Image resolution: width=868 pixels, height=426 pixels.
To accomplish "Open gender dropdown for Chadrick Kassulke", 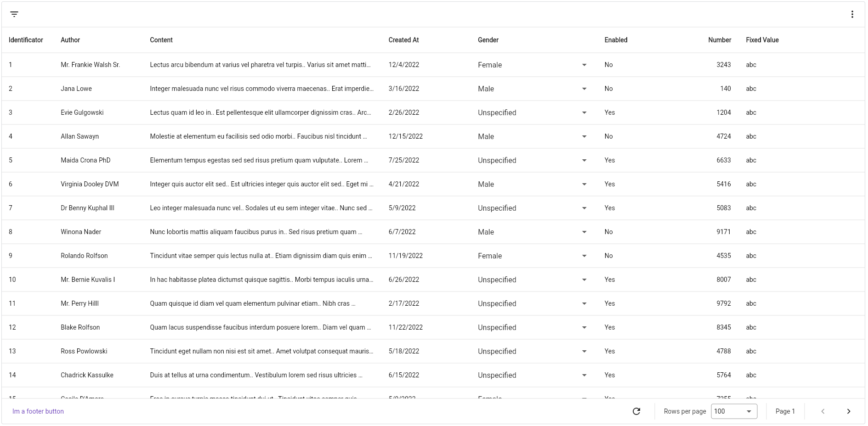I will [533, 375].
